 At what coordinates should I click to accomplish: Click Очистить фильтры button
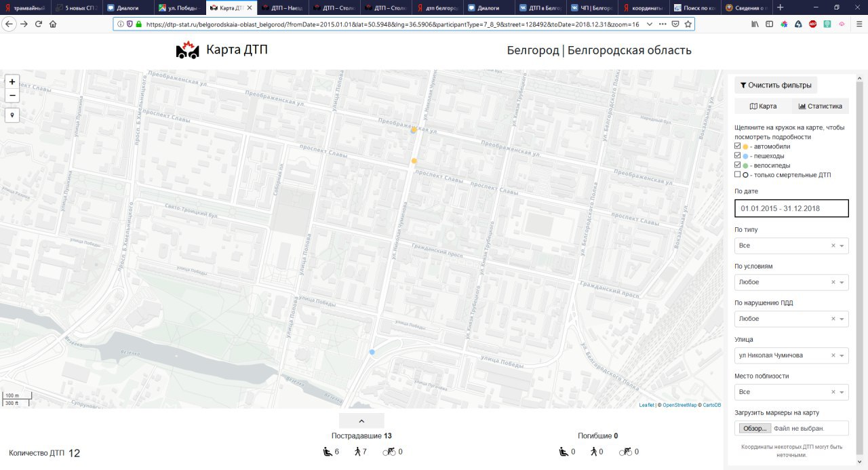coord(776,85)
